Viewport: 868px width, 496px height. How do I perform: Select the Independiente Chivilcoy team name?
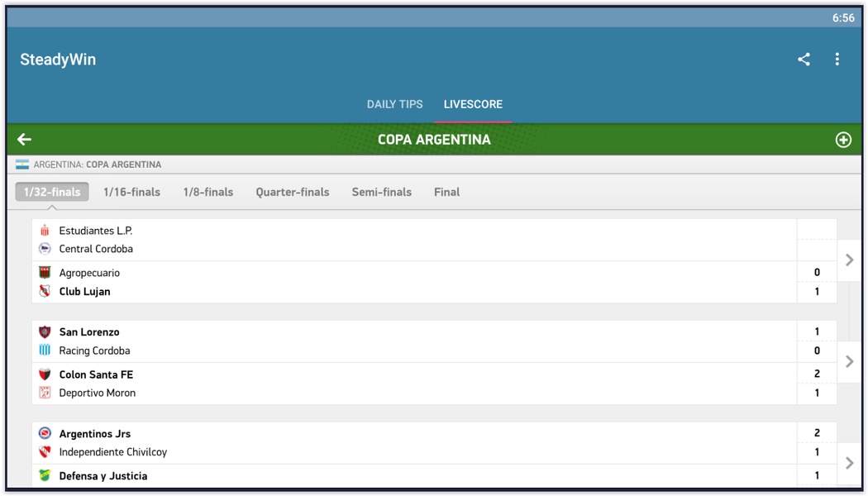(113, 451)
